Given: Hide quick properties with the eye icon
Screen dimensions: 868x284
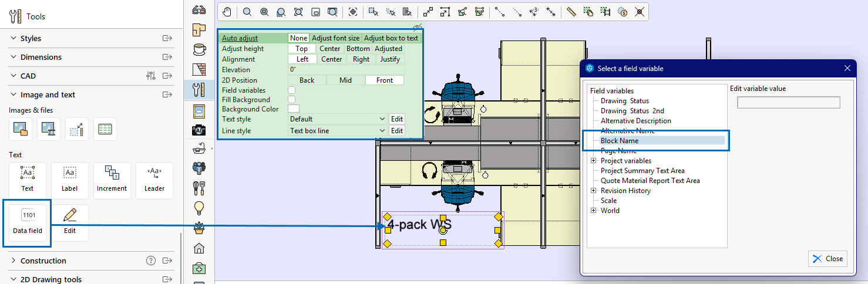Looking at the screenshot, I should pos(417,28).
